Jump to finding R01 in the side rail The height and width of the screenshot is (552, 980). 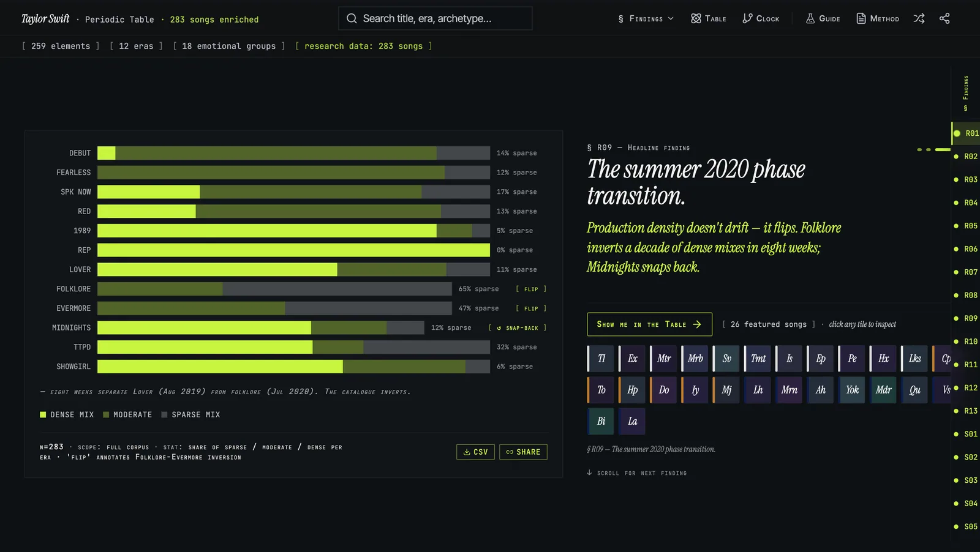point(966,133)
